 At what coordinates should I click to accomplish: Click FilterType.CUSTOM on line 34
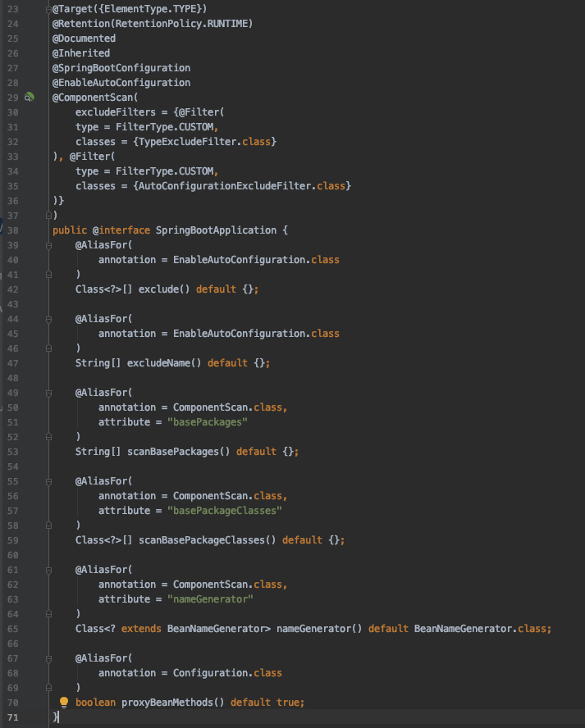pyautogui.click(x=164, y=171)
